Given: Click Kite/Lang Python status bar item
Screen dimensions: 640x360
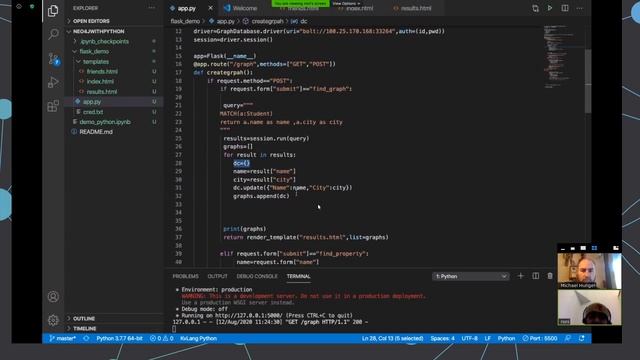Looking at the screenshot, I should [198, 338].
